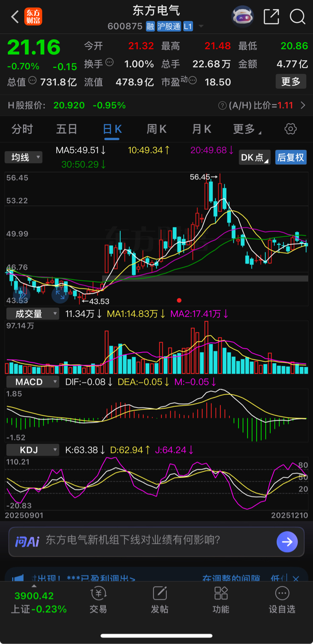This screenshot has height=644, width=313.
Task: Expand 更多 chart periods menu
Action: click(247, 130)
